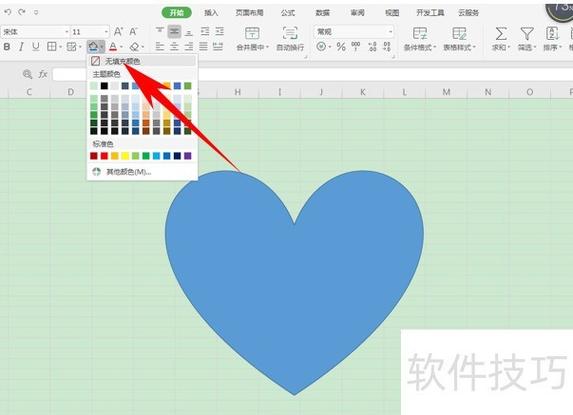573x415 pixels.
Task: Apply italic formatting
Action: coord(21,47)
